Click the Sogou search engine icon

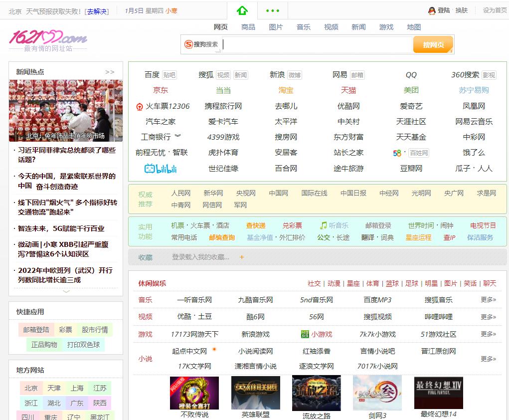coord(188,44)
